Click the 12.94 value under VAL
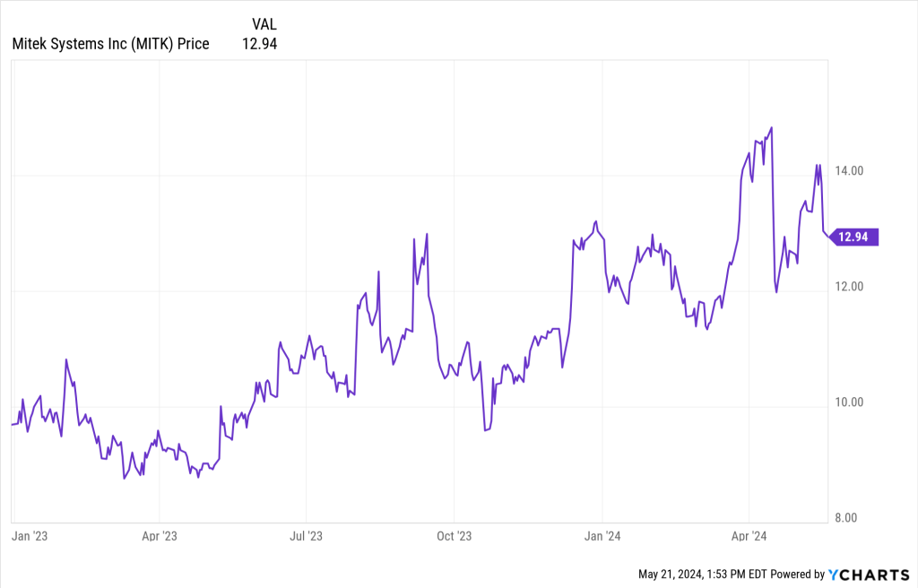 pyautogui.click(x=259, y=43)
